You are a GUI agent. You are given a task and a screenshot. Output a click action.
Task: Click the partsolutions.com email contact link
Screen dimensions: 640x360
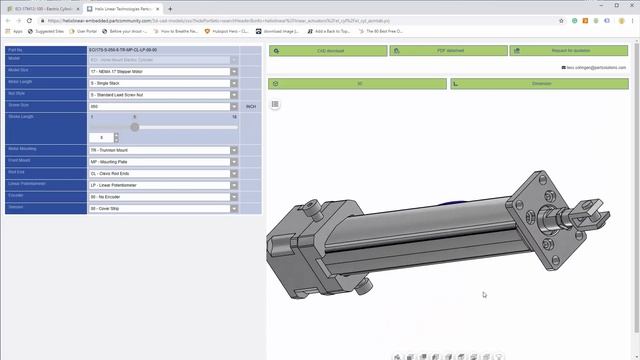point(594,68)
